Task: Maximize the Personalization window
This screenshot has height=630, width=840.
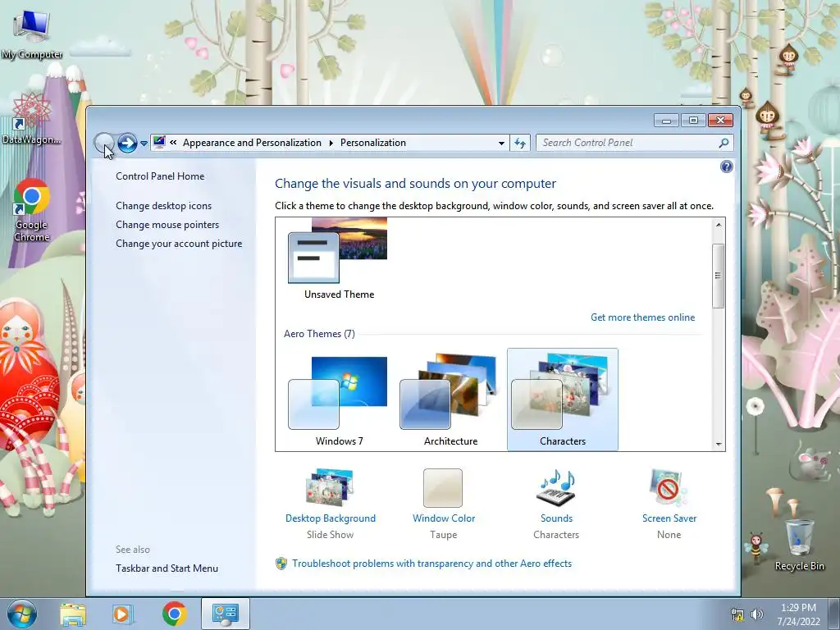Action: pyautogui.click(x=693, y=121)
